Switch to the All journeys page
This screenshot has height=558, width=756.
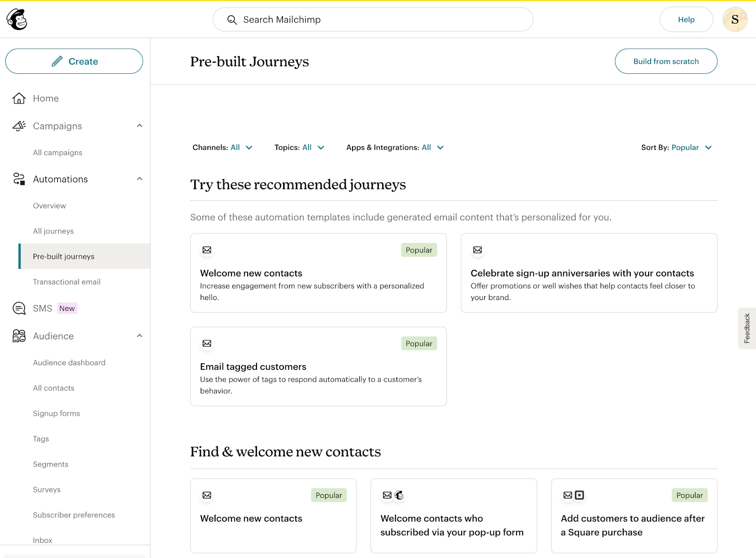53,231
